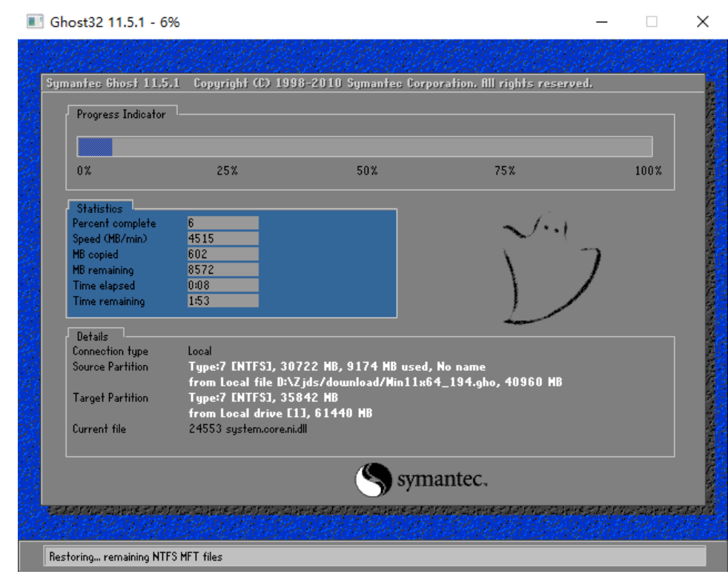Click the MB copied value 602
This screenshot has height=580, width=728.
pos(223,254)
